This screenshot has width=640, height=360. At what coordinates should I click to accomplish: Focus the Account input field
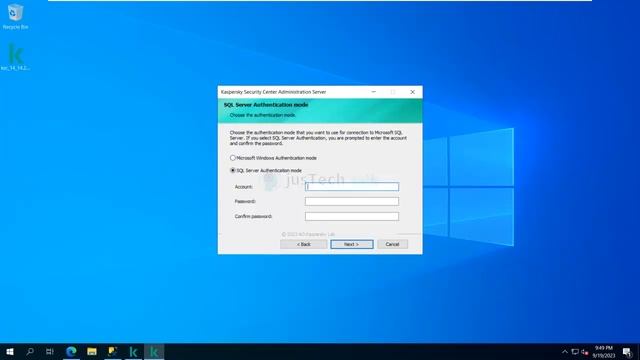352,187
